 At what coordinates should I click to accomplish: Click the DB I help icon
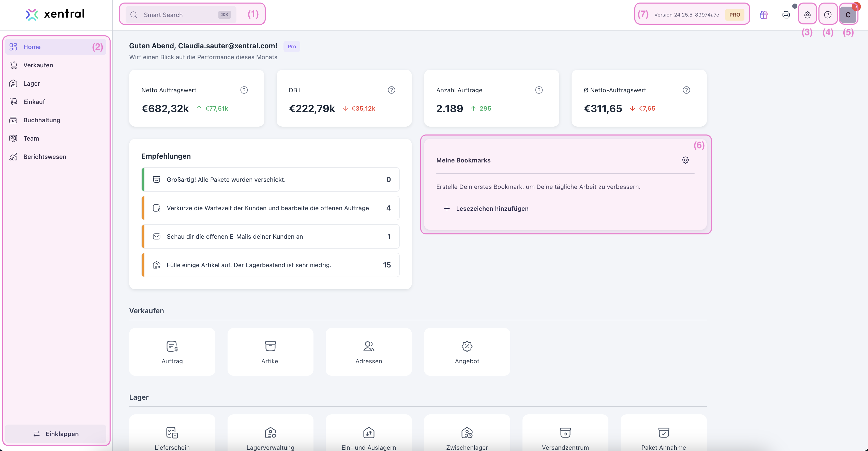(x=391, y=90)
